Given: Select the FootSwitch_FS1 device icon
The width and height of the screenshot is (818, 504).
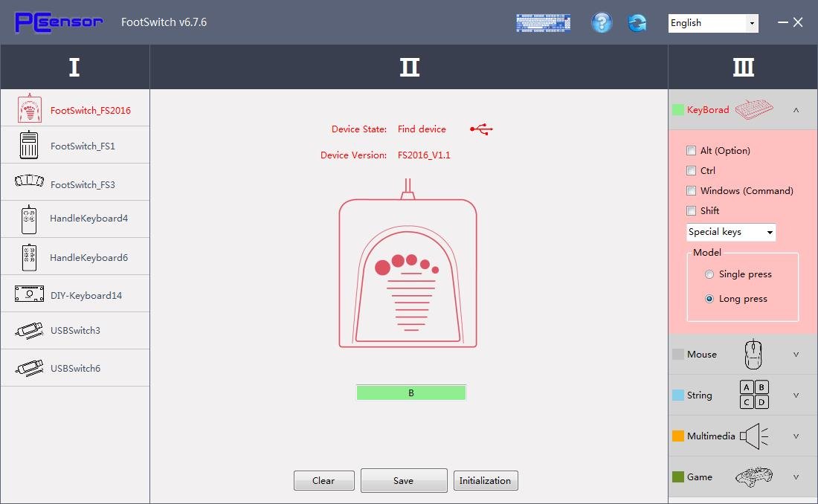Looking at the screenshot, I should (x=29, y=146).
